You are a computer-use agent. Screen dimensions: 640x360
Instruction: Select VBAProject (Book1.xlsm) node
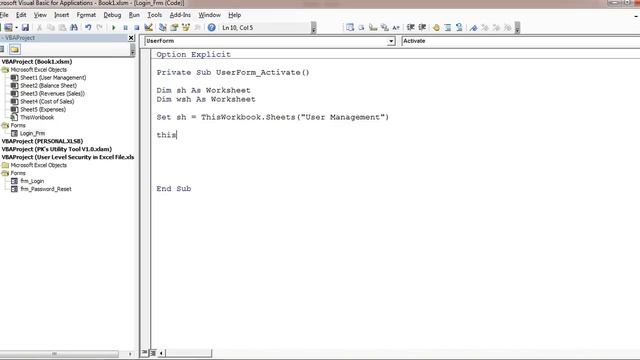(x=37, y=62)
